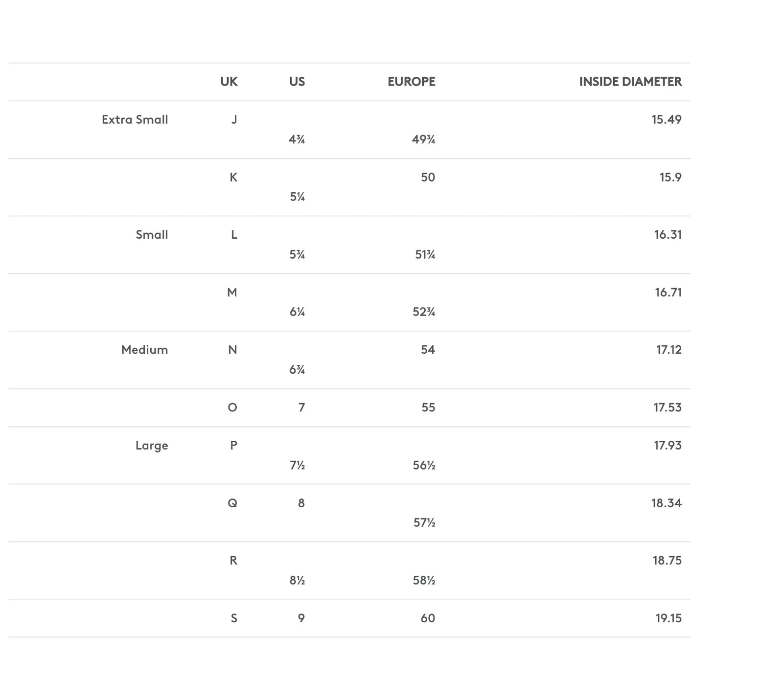Select the Europe size 54 cell
Screen dimensions: 783x700
coord(428,350)
